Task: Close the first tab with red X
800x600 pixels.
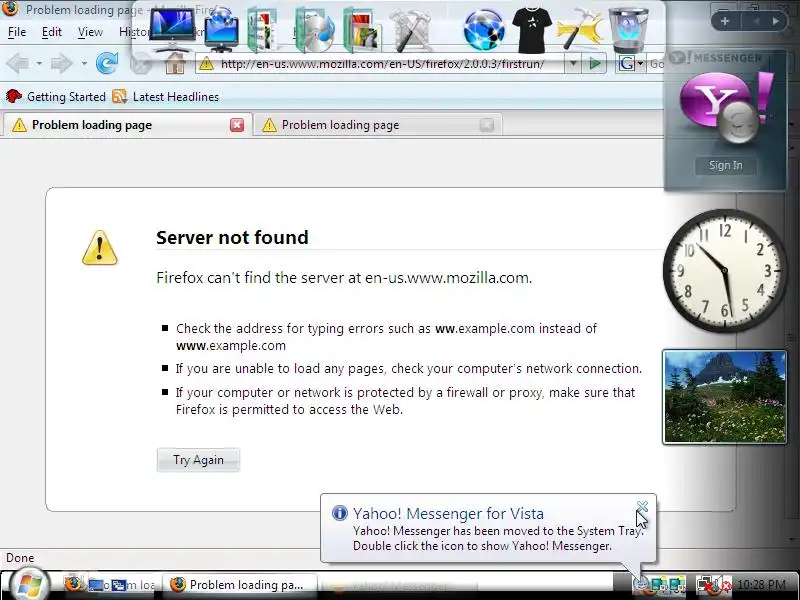Action: [x=237, y=125]
